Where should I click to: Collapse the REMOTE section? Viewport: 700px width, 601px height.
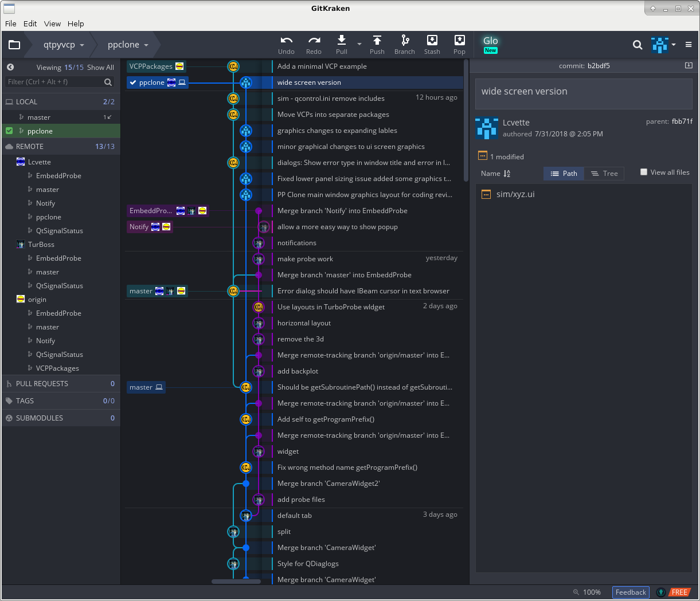click(x=61, y=147)
